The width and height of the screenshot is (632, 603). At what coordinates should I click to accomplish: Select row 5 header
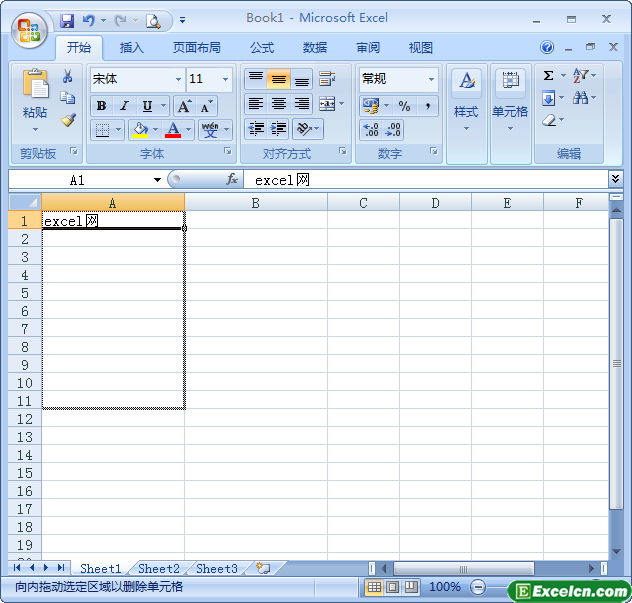click(25, 293)
